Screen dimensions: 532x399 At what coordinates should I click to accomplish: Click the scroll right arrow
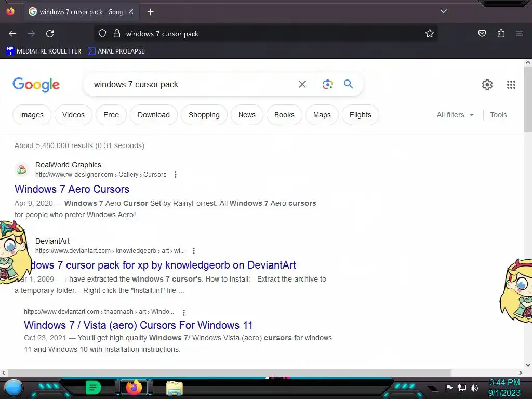[521, 373]
